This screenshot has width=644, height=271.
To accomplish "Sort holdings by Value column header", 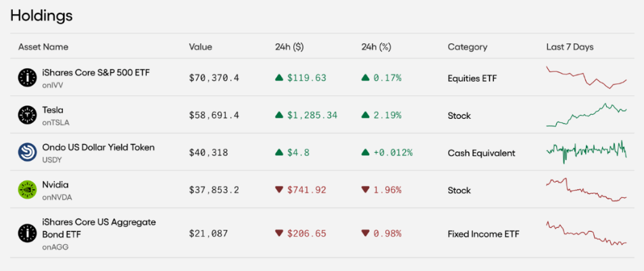I will coord(200,47).
